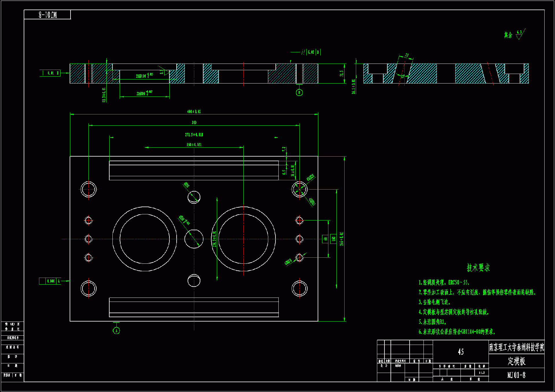Click the 技术要求 heading text
This screenshot has height=392, width=555.
pos(478,268)
